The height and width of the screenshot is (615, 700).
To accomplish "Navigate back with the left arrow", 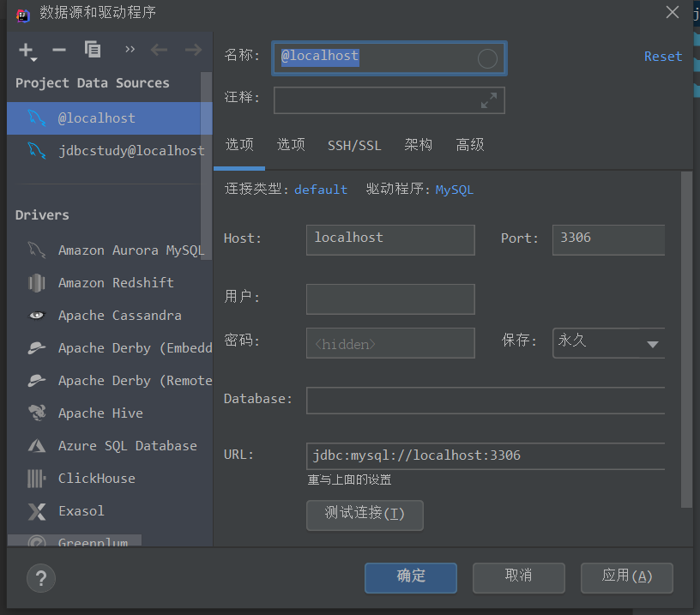I will point(159,51).
